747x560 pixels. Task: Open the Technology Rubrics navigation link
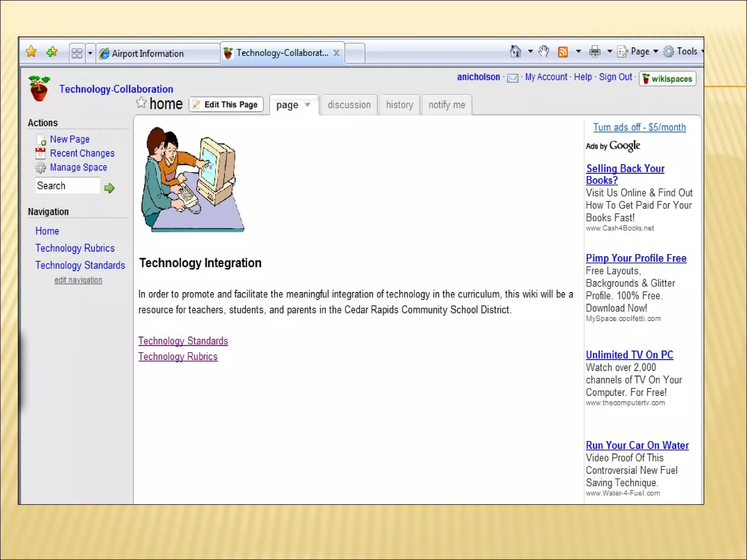(75, 248)
